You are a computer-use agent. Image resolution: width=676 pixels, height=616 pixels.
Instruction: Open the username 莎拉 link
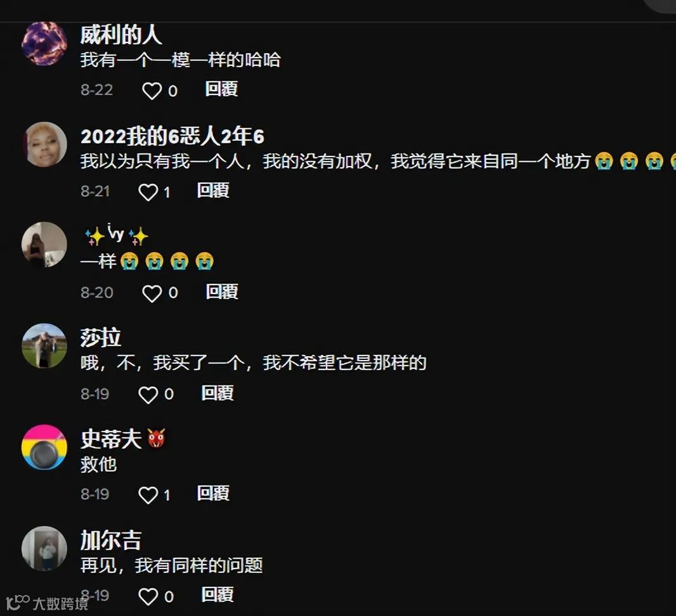click(100, 338)
